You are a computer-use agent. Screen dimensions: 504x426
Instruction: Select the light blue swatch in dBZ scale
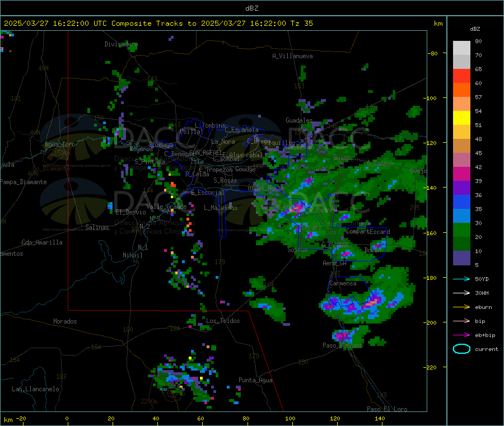(461, 216)
